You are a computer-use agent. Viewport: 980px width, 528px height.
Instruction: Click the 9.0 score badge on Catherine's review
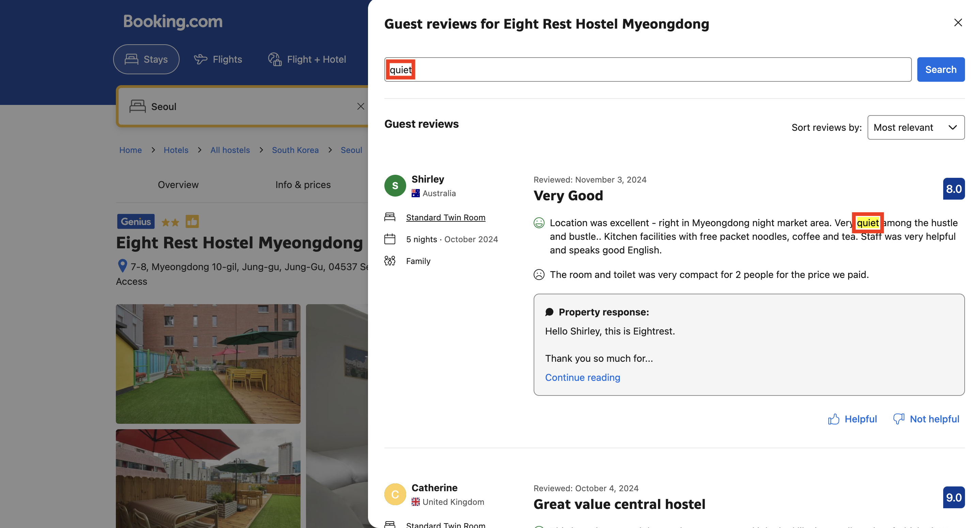click(954, 497)
